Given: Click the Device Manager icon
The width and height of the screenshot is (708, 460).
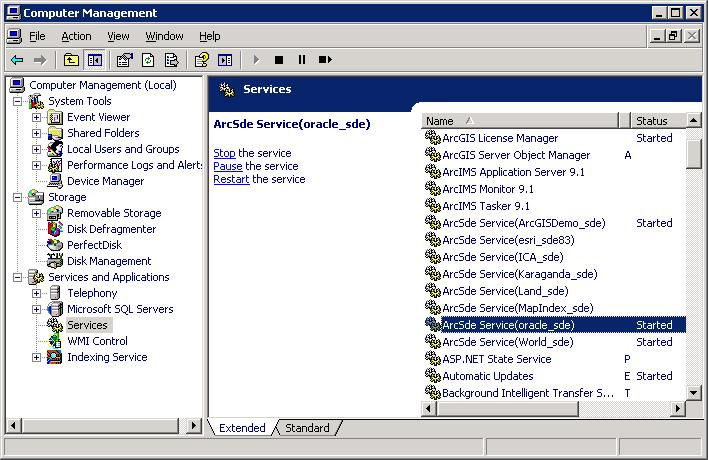Looking at the screenshot, I should click(55, 181).
